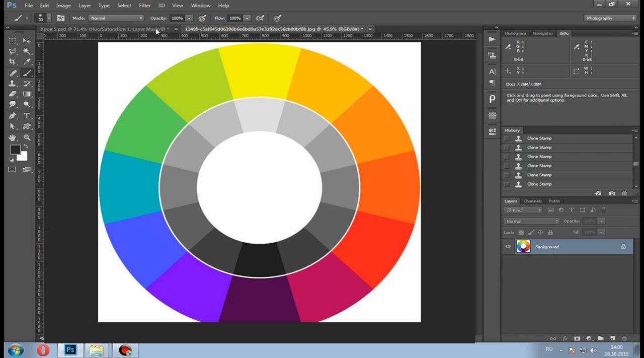Switch to the Histogram tab
The image size is (644, 358).
(515, 33)
